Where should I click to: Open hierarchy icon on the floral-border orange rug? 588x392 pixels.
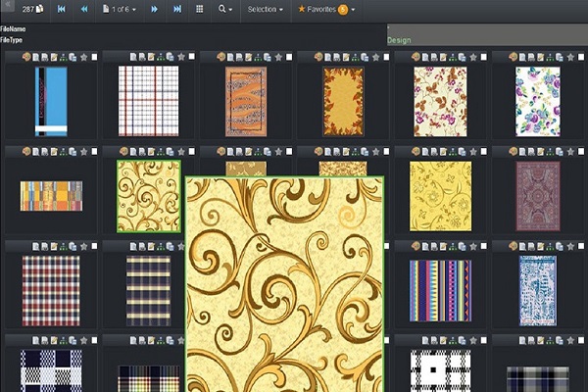coord(355,57)
